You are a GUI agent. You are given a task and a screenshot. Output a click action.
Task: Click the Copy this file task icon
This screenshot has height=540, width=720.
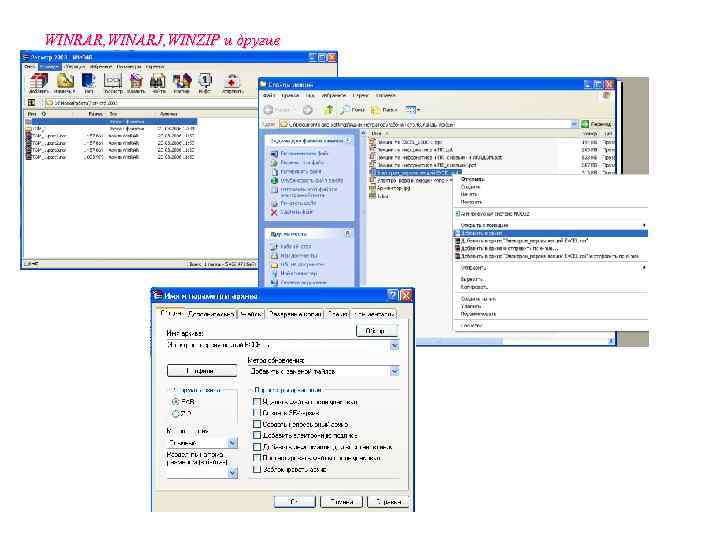point(275,171)
